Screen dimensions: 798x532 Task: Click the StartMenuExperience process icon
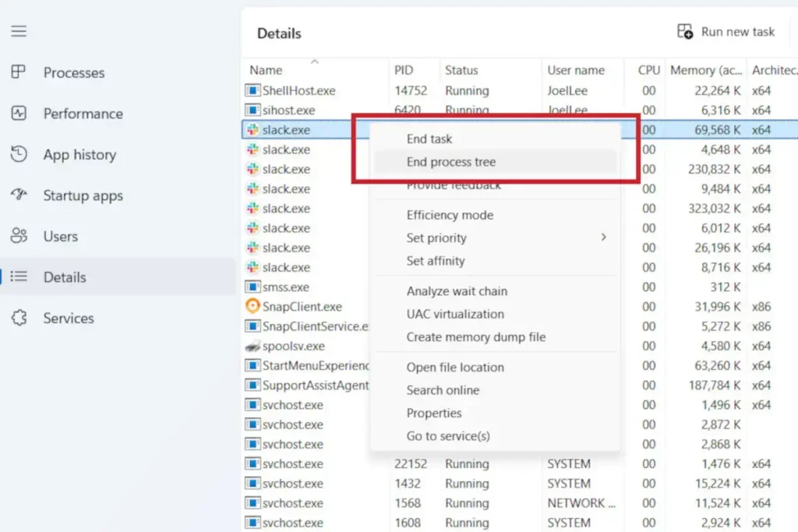point(252,365)
